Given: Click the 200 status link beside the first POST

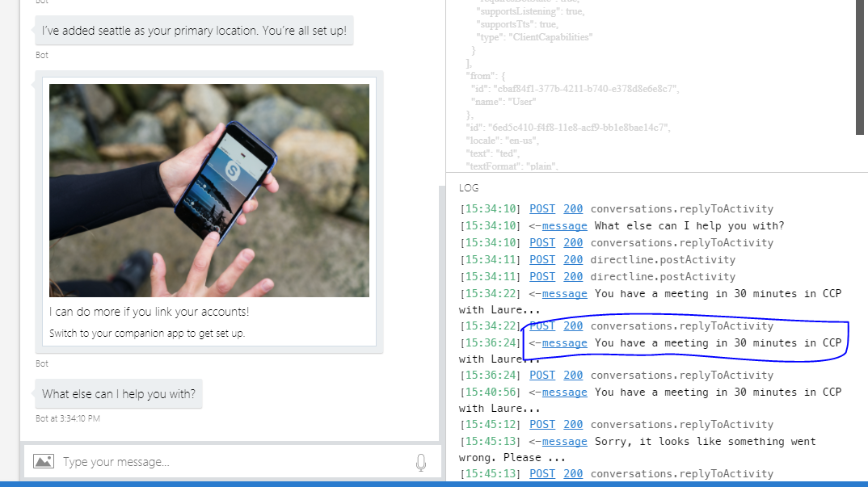Looking at the screenshot, I should [573, 208].
